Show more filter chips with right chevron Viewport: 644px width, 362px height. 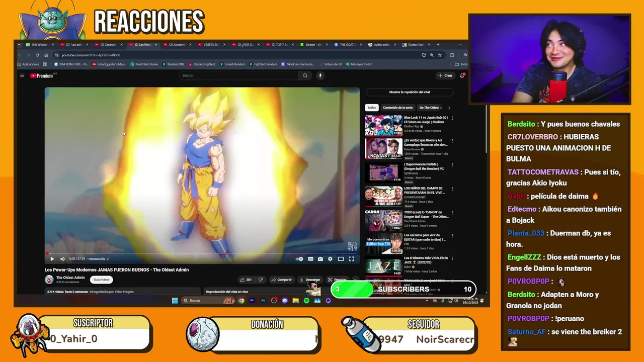[x=449, y=108]
